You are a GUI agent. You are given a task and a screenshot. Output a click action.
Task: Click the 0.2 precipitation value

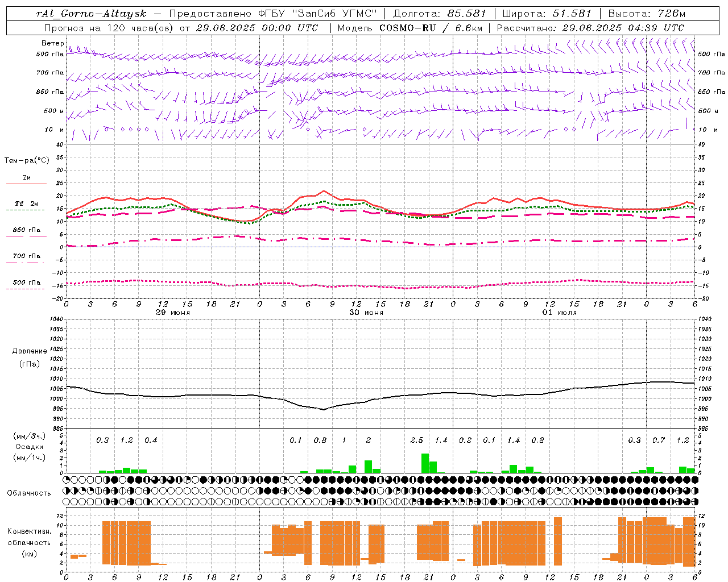465,440
